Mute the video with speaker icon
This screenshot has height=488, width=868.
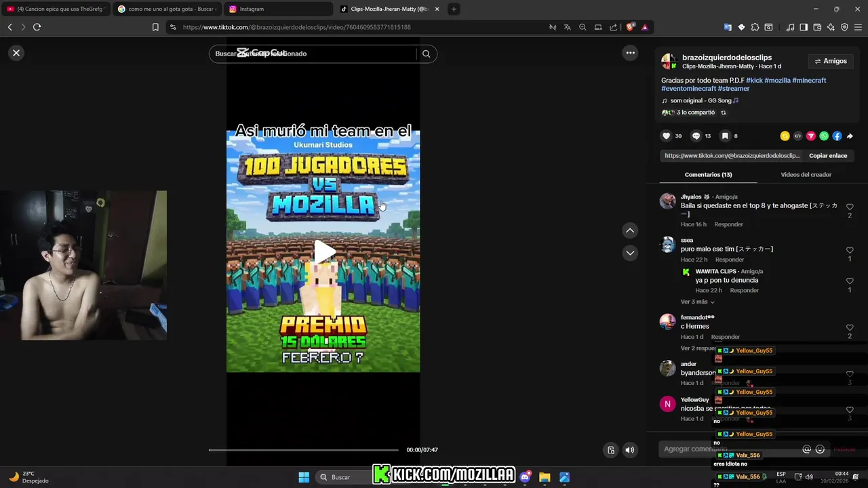click(x=630, y=450)
